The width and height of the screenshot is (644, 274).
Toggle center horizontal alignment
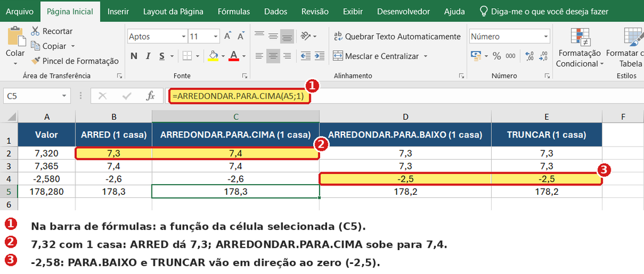(273, 56)
